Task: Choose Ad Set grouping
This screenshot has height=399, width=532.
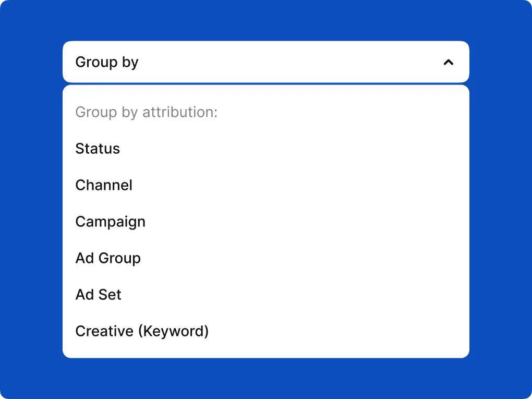Action: (99, 295)
